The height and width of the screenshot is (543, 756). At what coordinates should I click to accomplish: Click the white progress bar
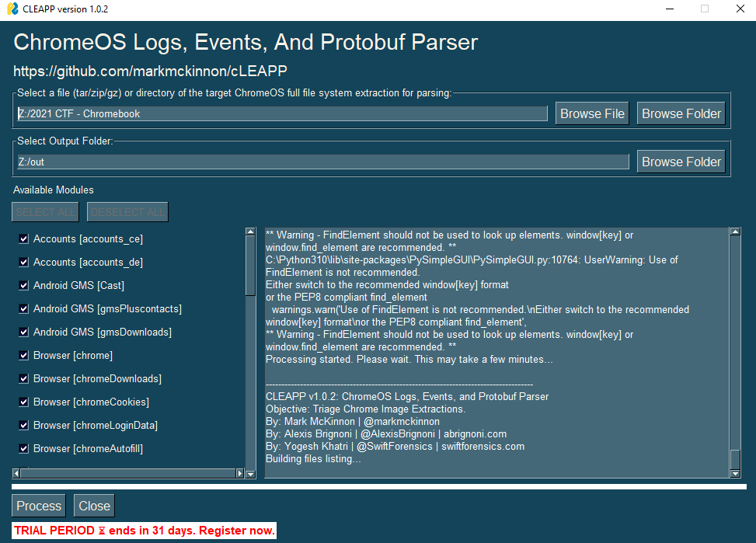tap(379, 487)
